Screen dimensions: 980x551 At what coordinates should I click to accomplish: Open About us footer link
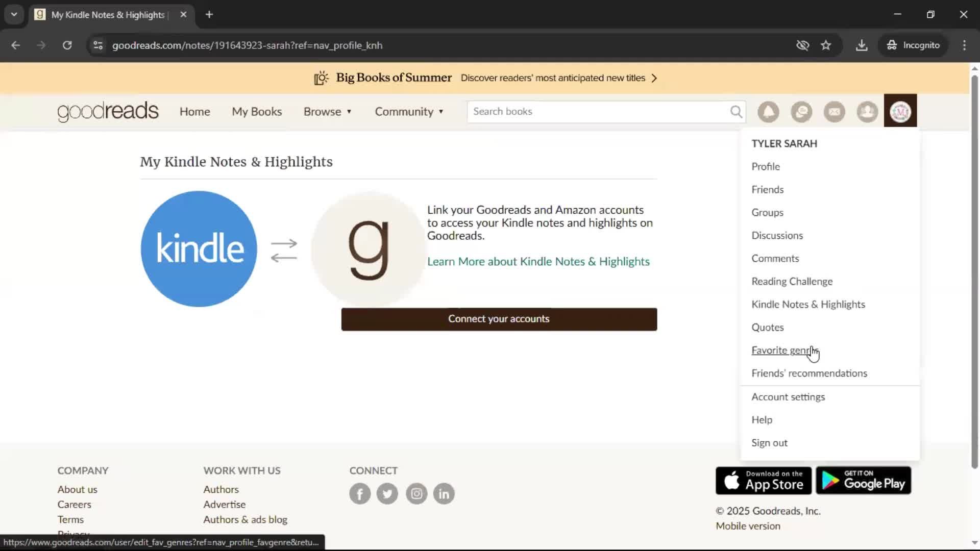click(77, 489)
